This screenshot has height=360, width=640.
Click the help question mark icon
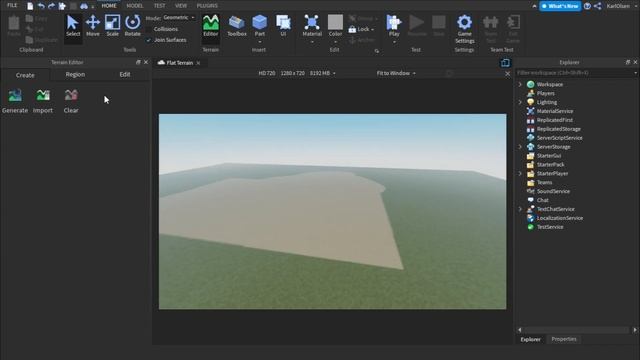(x=587, y=6)
